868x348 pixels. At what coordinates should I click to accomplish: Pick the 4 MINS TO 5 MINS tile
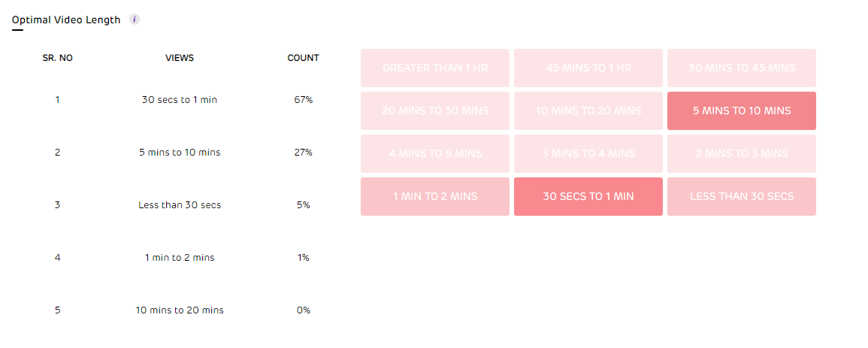pyautogui.click(x=435, y=154)
